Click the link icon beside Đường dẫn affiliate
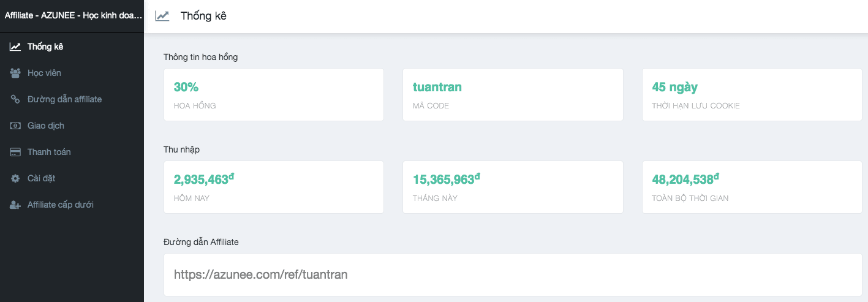Image resolution: width=868 pixels, height=302 pixels. click(x=15, y=99)
